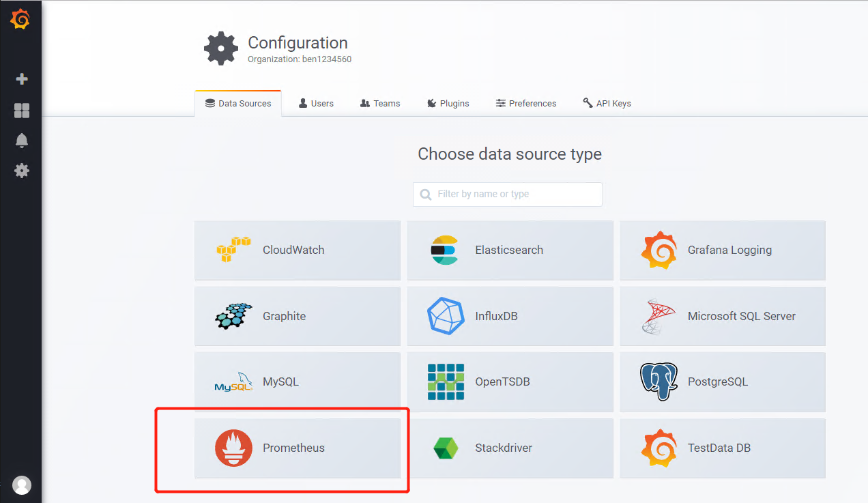
Task: Switch to the Data Sources tab
Action: click(238, 104)
